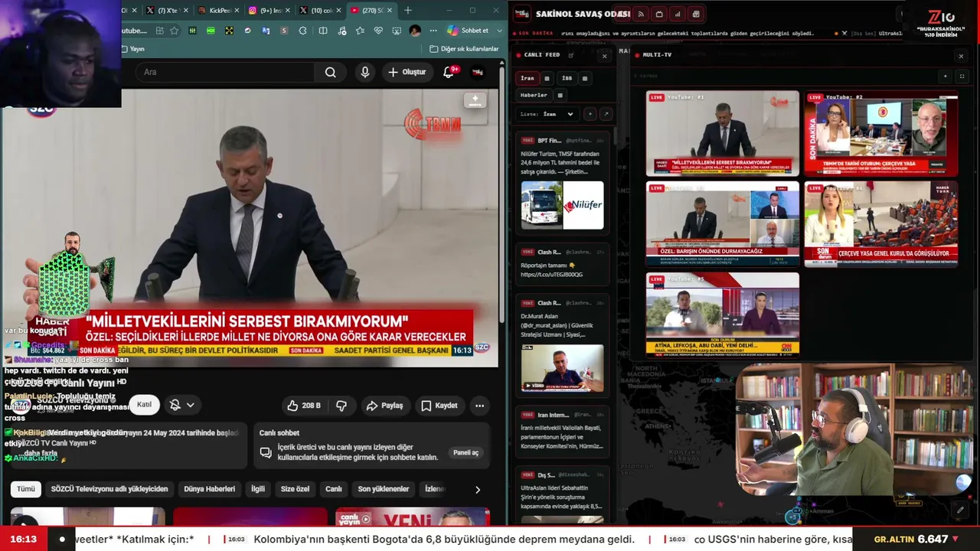The height and width of the screenshot is (551, 980).
Task: Open the YouTube #2 live stream tile
Action: [880, 133]
